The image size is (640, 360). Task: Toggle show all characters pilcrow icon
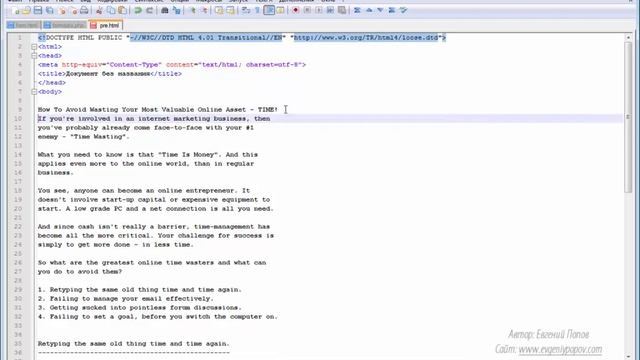click(257, 10)
